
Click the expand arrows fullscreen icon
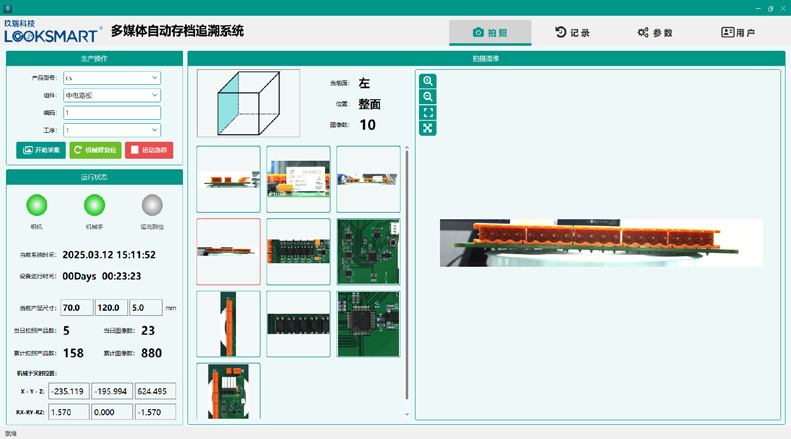click(428, 128)
